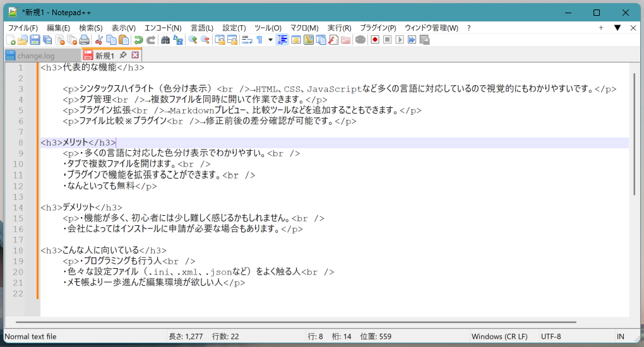Toggle the indent guide toolbar button

[282, 40]
